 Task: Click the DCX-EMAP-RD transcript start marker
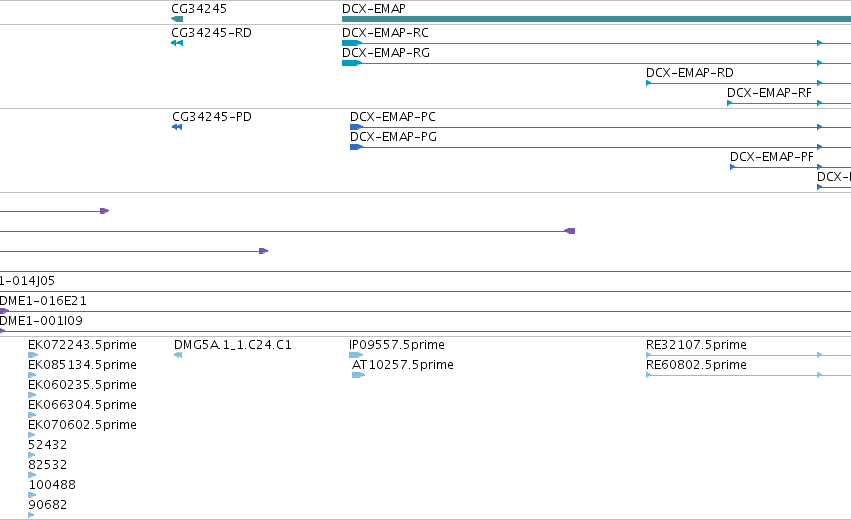pyautogui.click(x=649, y=83)
